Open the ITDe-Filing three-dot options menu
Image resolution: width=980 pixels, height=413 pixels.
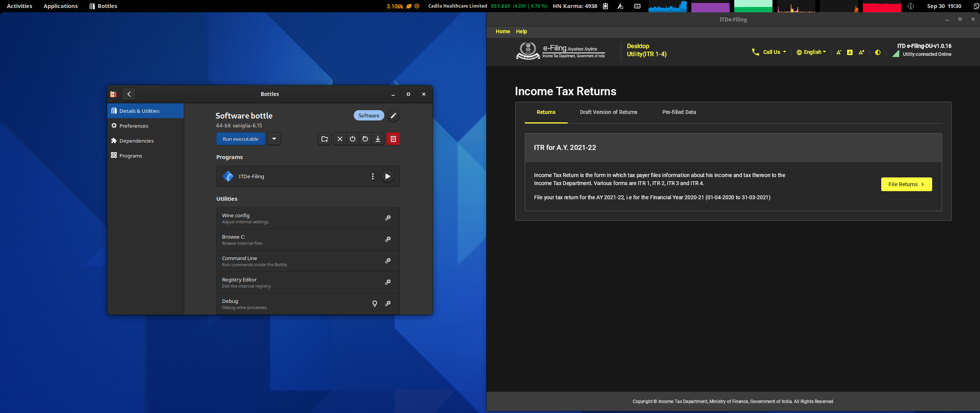click(372, 176)
